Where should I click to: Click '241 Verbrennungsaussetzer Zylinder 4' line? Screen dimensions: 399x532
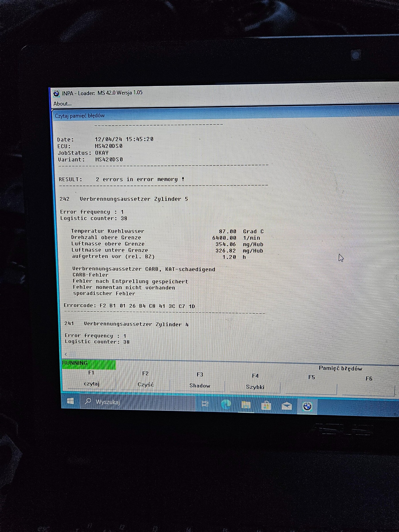click(x=127, y=324)
